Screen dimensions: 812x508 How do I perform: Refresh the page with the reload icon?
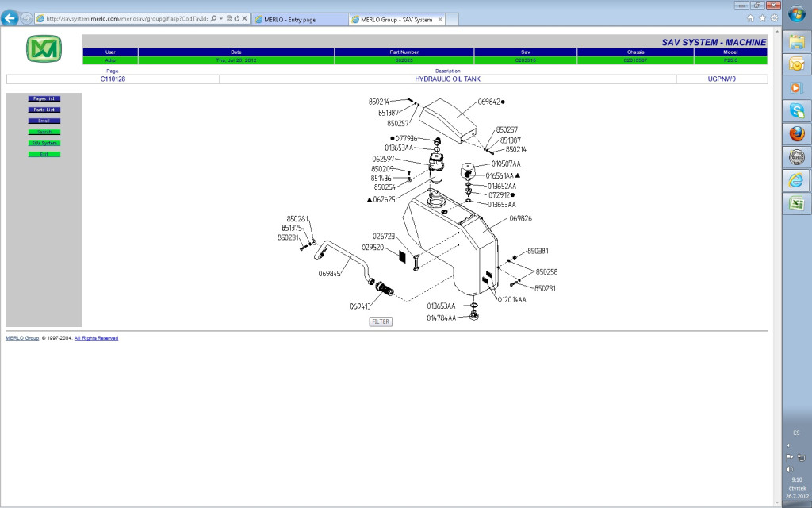tap(236, 19)
